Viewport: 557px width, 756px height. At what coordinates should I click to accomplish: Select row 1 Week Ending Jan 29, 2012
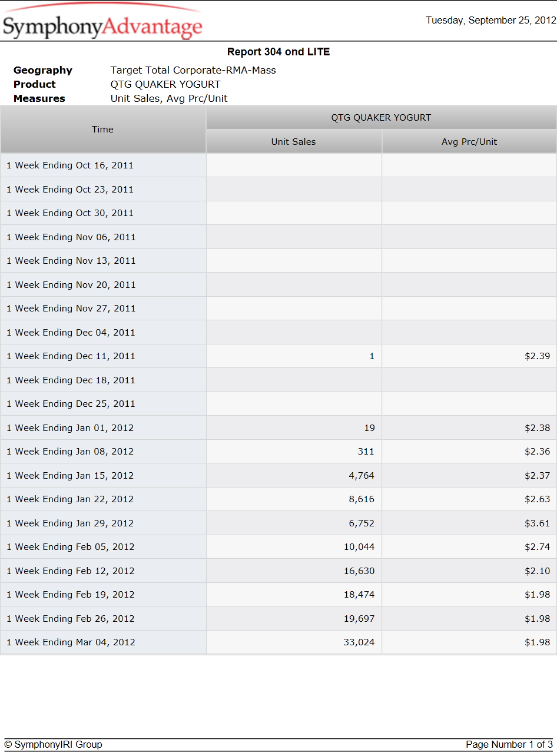278,523
